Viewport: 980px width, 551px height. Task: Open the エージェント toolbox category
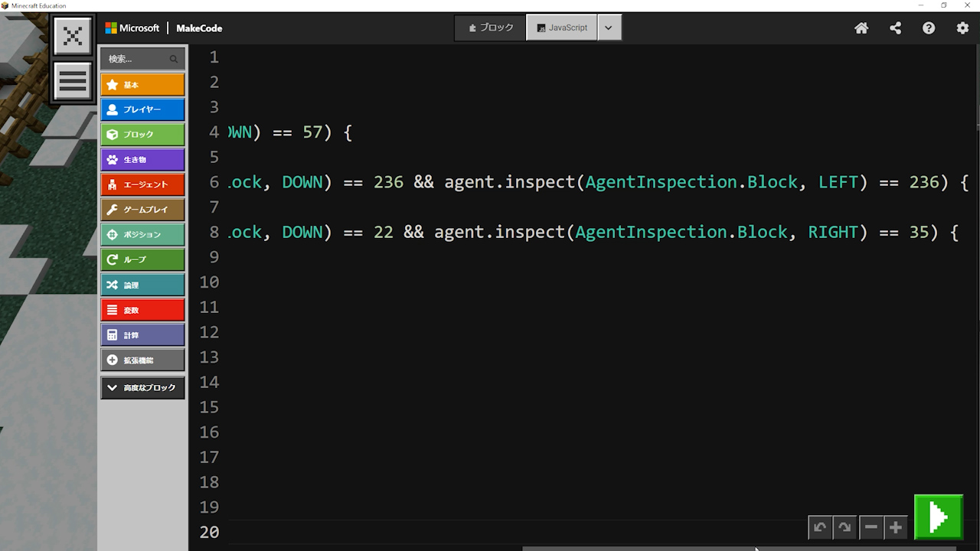(x=142, y=184)
